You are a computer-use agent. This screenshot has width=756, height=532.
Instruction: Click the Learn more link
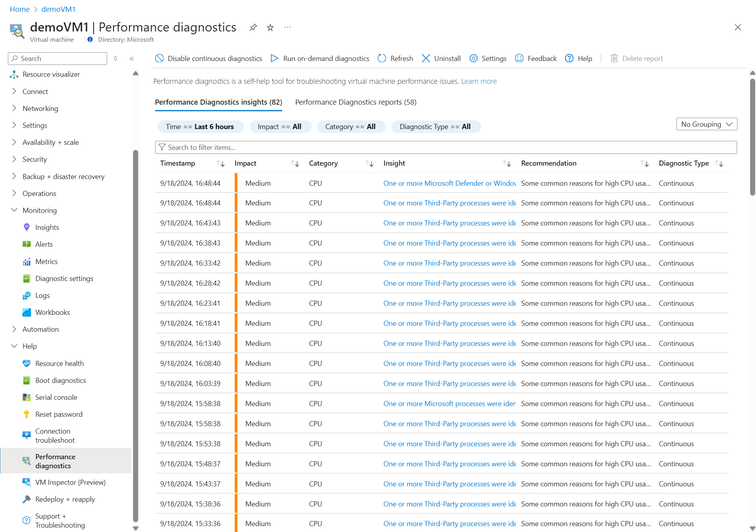(479, 81)
